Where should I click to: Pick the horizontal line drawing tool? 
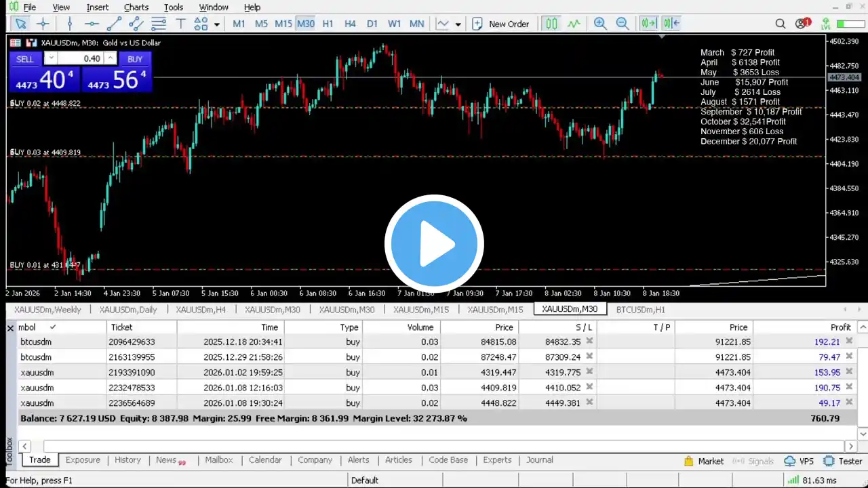point(92,24)
